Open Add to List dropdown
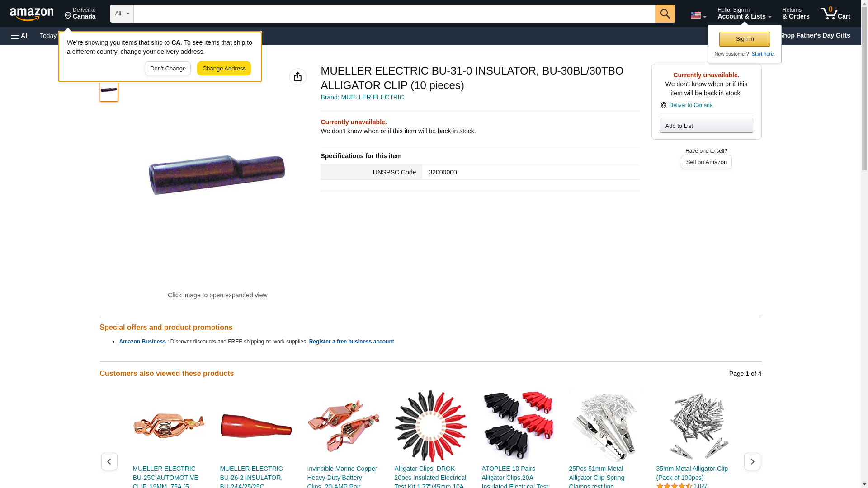Screen dimensions: 868x488 (706, 126)
